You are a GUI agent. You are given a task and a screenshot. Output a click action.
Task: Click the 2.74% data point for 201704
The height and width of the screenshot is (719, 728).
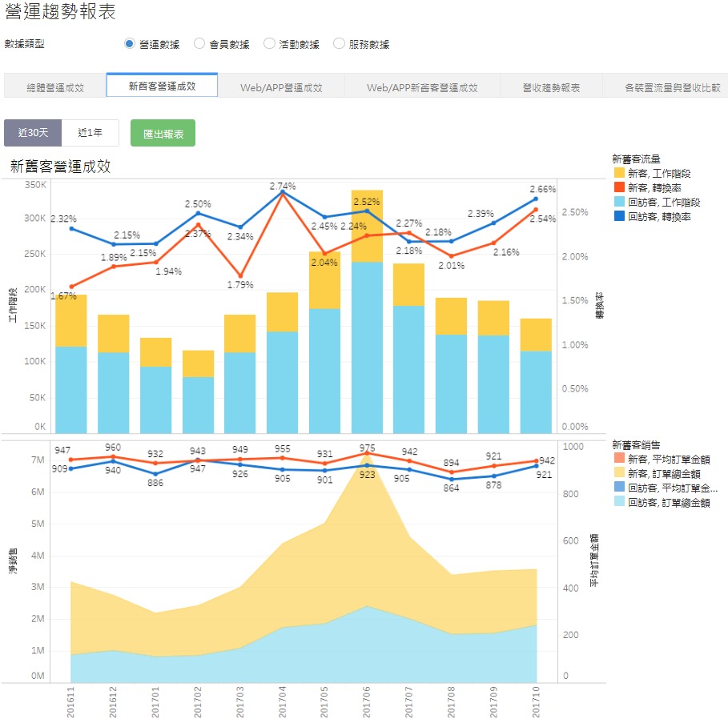[x=282, y=193]
